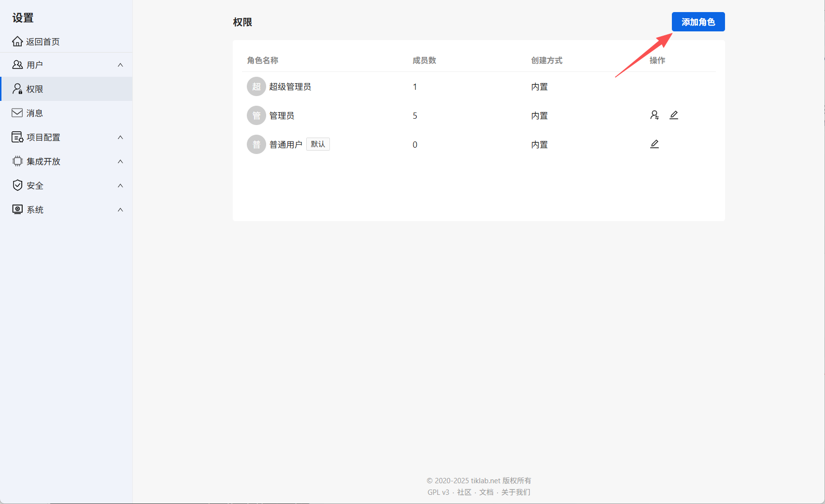Viewport: 825px width, 504px height.
Task: Click the 权限 page heading
Action: coord(242,22)
